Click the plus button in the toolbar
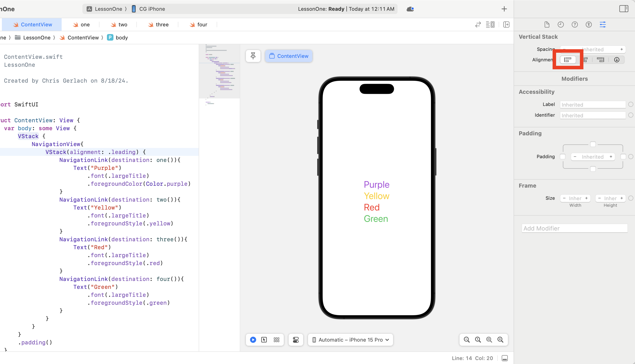 504,9
